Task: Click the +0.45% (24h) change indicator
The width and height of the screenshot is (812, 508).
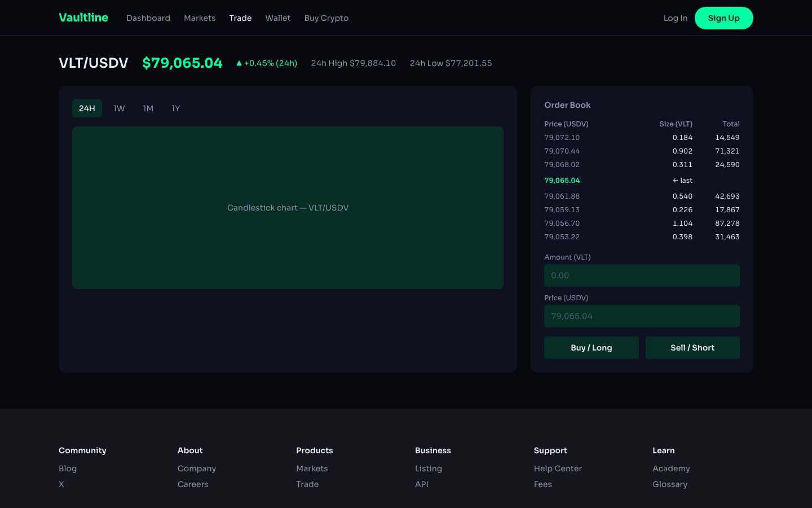Action: (267, 63)
